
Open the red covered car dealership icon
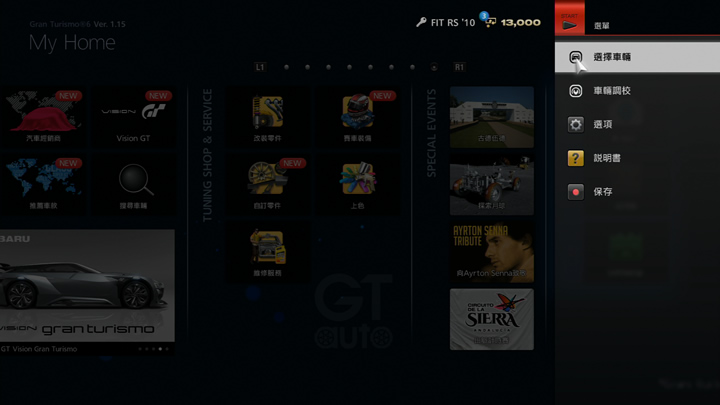42,117
